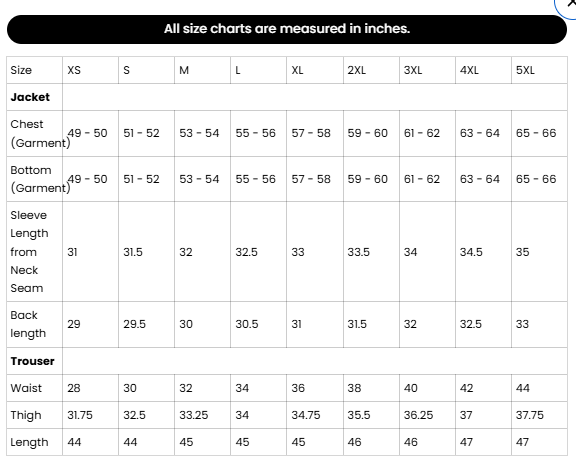Image resolution: width=576 pixels, height=463 pixels.
Task: Select the XS size column header
Action: 74,70
